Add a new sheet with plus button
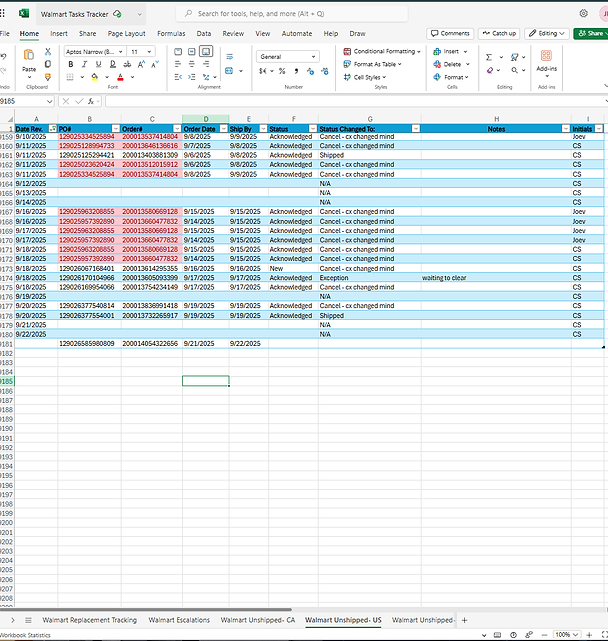 [464, 620]
